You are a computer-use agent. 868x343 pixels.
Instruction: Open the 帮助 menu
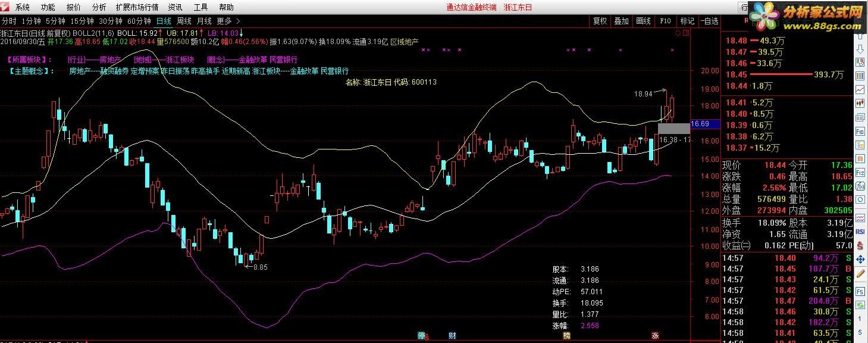point(226,7)
